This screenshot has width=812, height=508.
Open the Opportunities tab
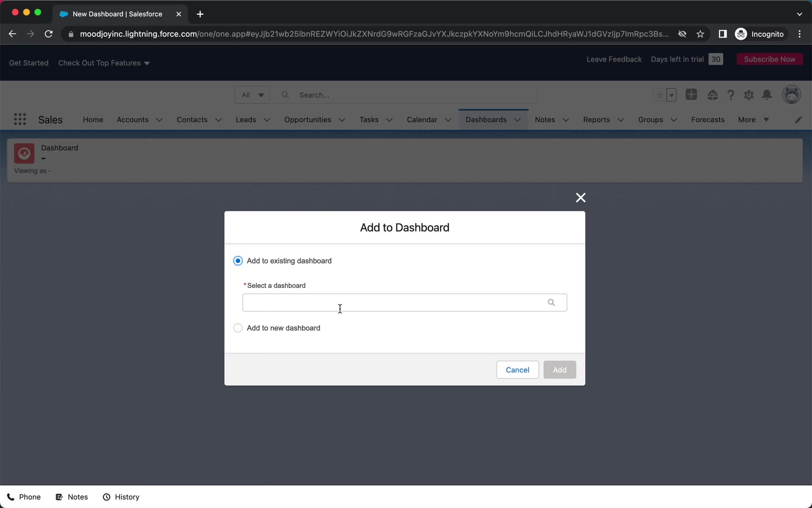tap(307, 120)
